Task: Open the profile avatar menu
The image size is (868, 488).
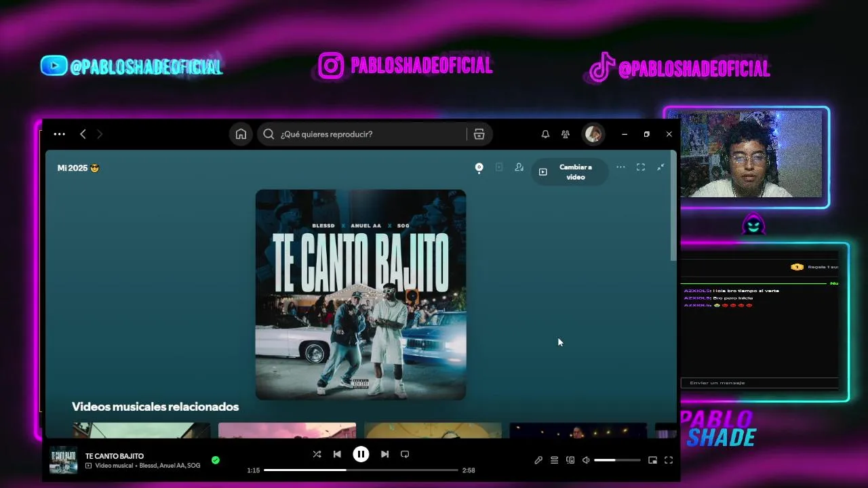Action: click(x=593, y=134)
